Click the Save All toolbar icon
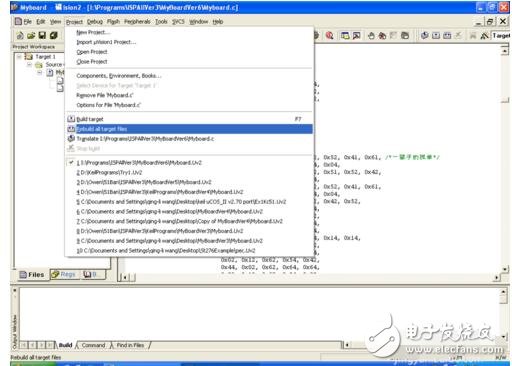 point(54,35)
